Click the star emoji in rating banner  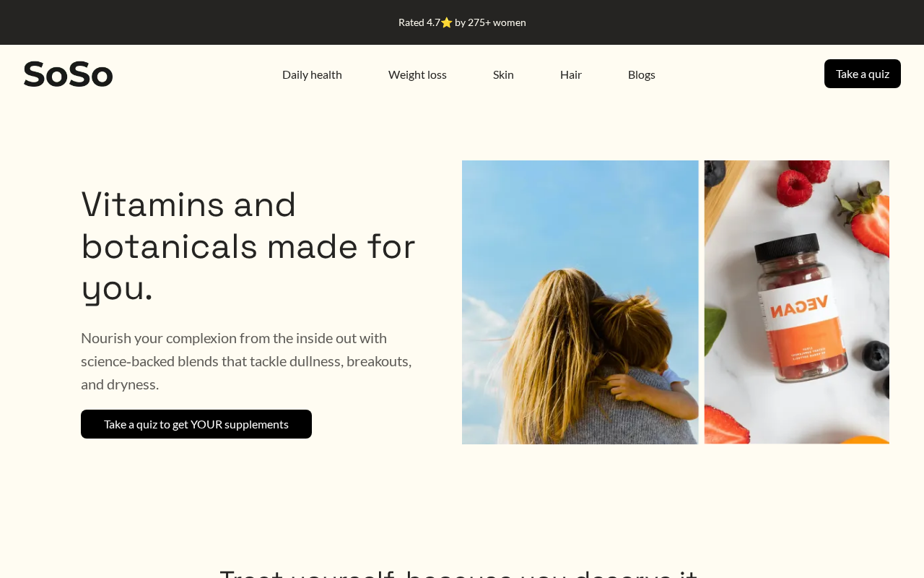(x=447, y=22)
